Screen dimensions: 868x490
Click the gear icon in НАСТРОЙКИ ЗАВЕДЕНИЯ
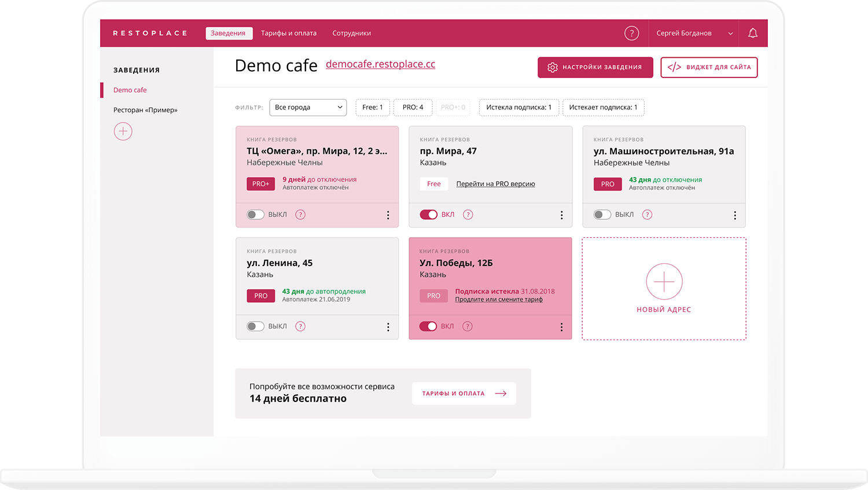click(x=553, y=67)
